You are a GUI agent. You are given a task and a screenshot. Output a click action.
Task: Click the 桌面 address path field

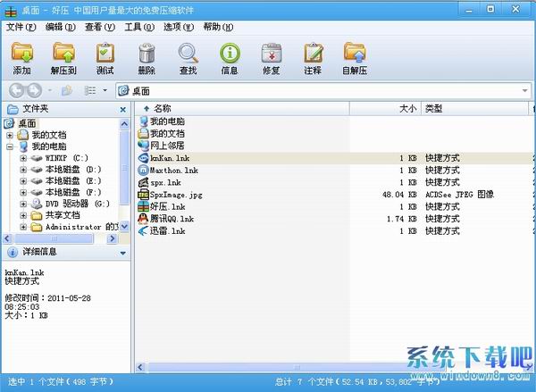coord(323,91)
